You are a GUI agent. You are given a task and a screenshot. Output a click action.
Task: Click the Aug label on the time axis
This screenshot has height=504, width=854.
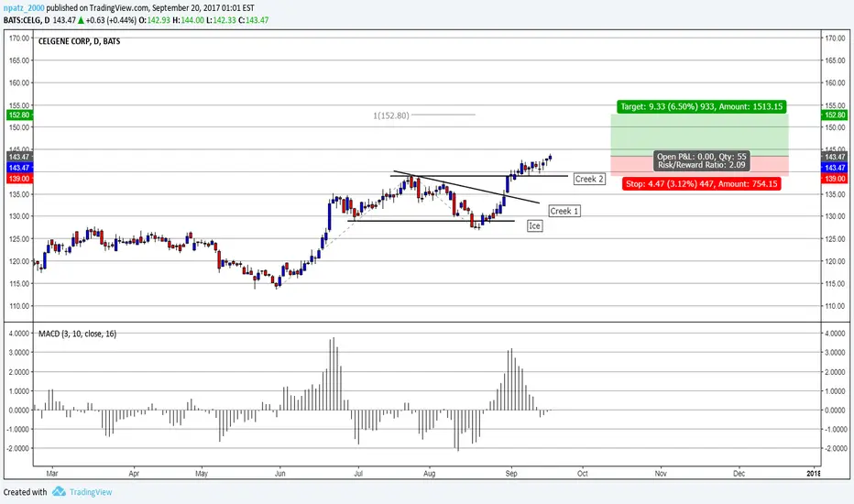click(x=429, y=474)
